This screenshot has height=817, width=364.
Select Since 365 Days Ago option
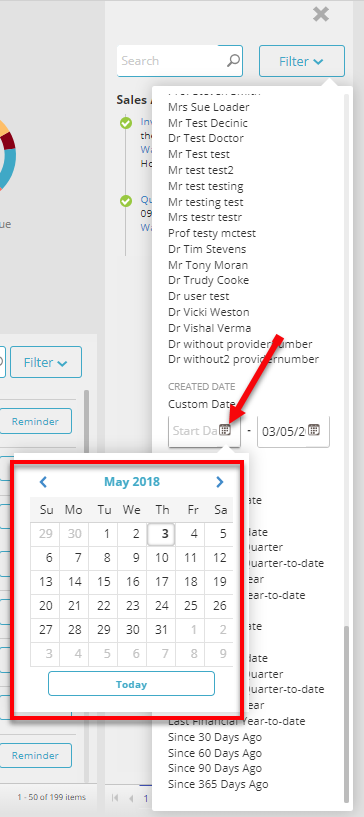point(218,784)
